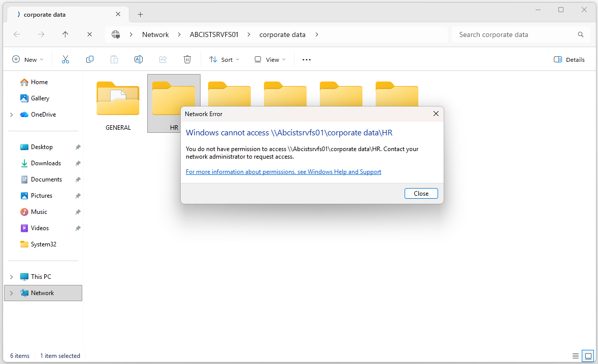Open the Sort dropdown

click(x=224, y=60)
